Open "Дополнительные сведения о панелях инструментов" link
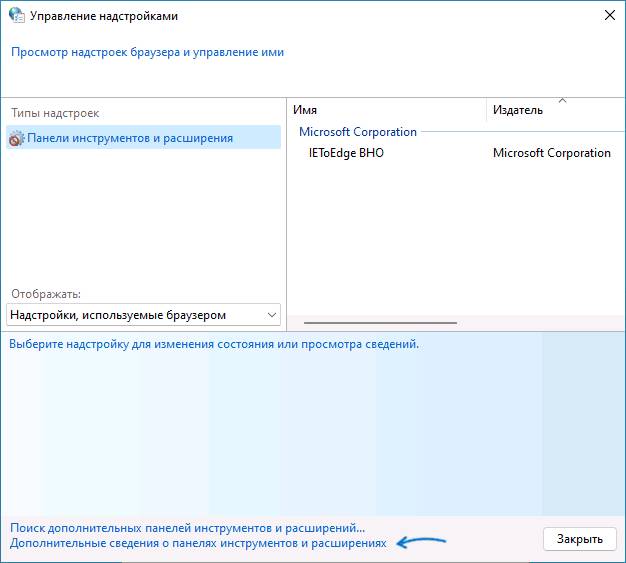 point(197,543)
